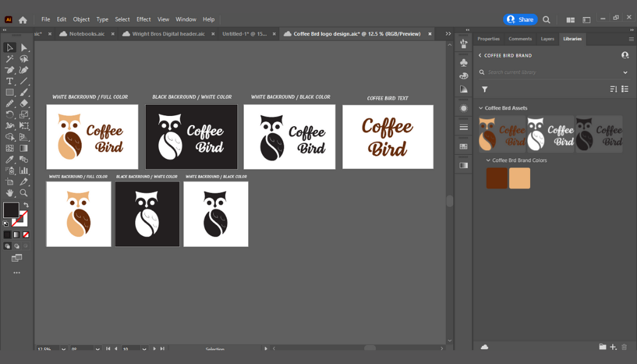This screenshot has width=637, height=364.
Task: Choose the Line Segment tool
Action: click(24, 81)
